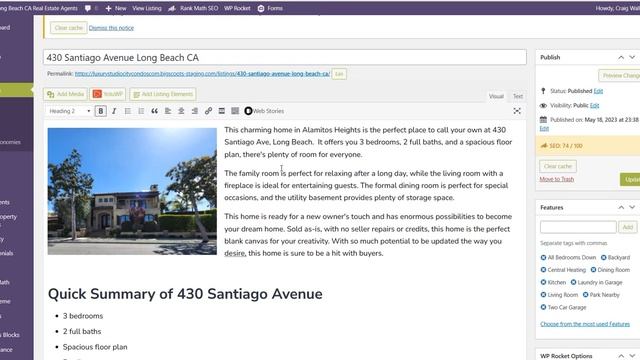Remove the Living Room tag

pos(543,295)
